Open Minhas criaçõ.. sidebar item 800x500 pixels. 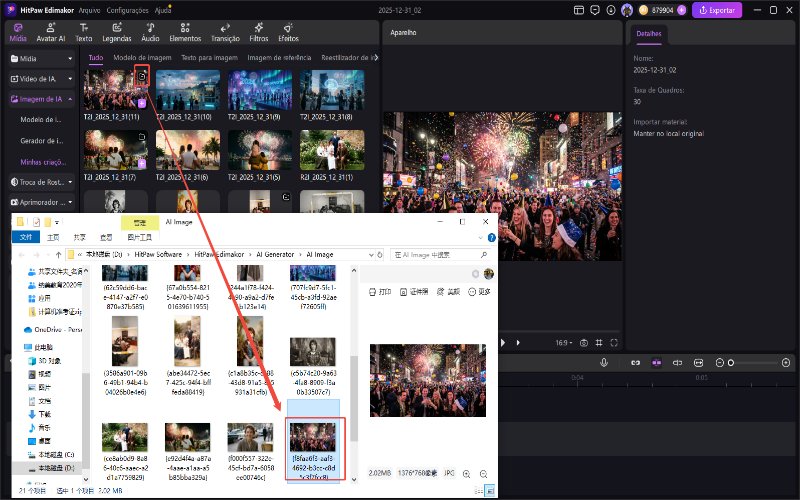click(x=43, y=162)
